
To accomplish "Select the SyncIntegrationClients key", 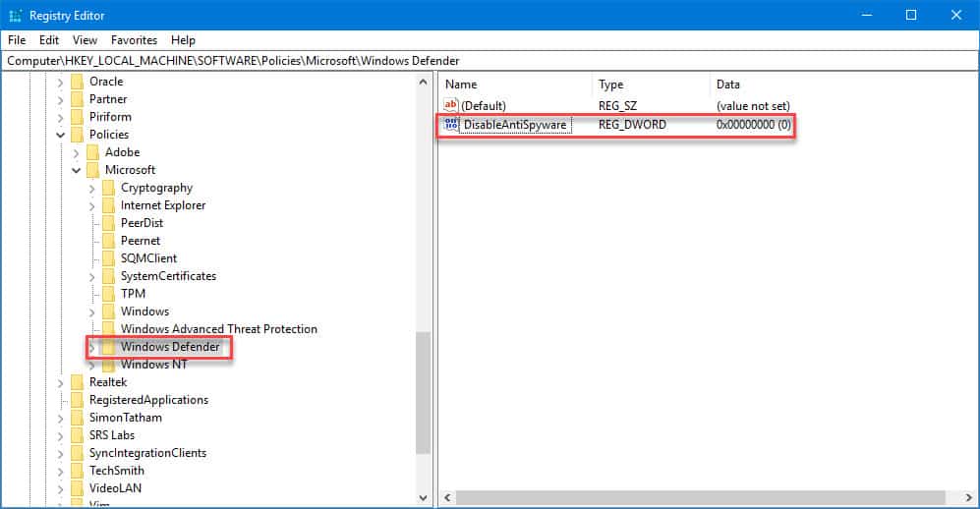I will [147, 453].
